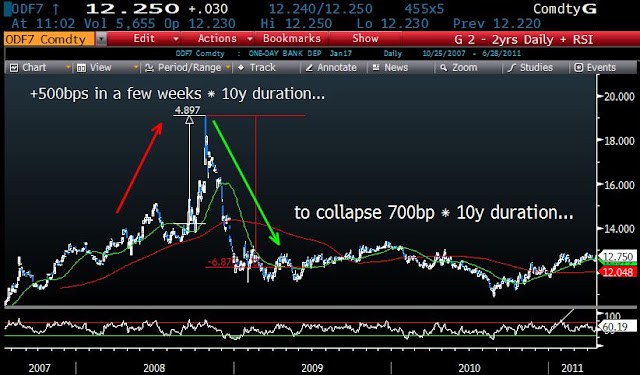Click the Period/Range icon
The image size is (640, 375).
[149, 68]
